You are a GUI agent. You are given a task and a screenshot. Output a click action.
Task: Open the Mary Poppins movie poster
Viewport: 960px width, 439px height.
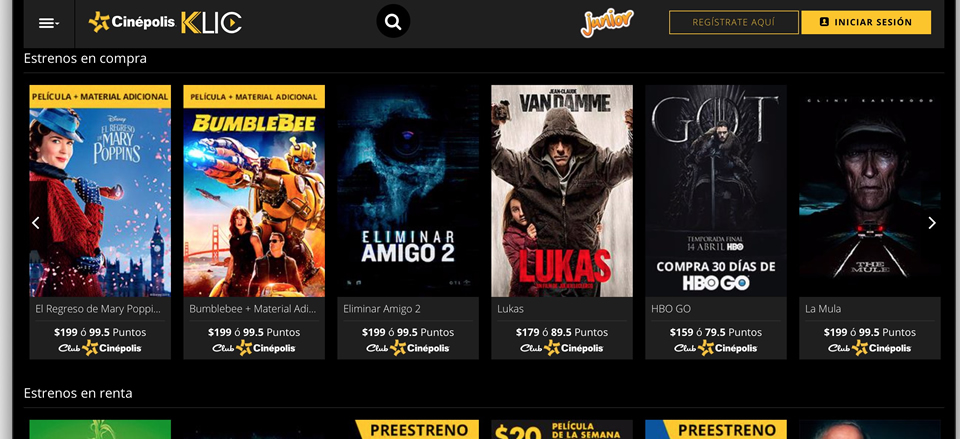click(x=100, y=191)
